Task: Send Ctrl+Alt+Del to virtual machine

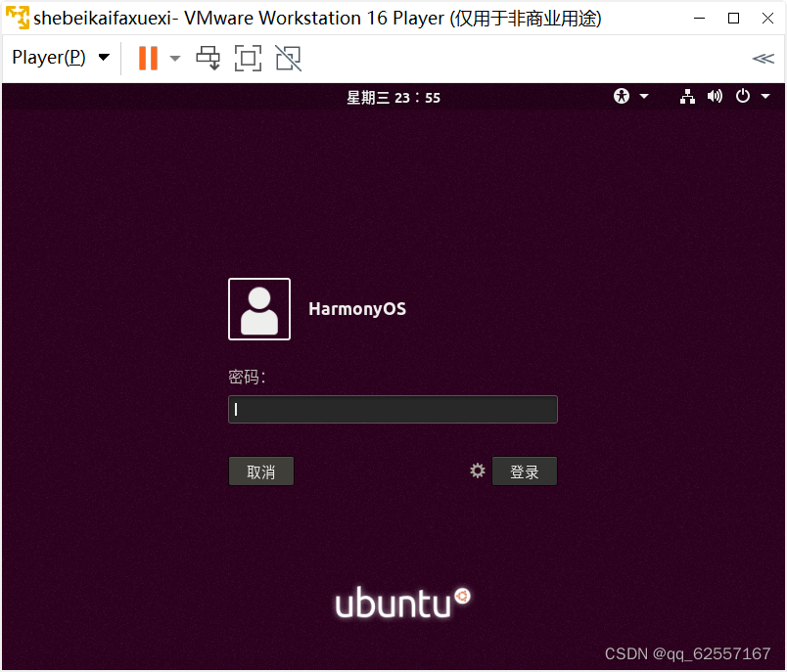Action: tap(208, 58)
